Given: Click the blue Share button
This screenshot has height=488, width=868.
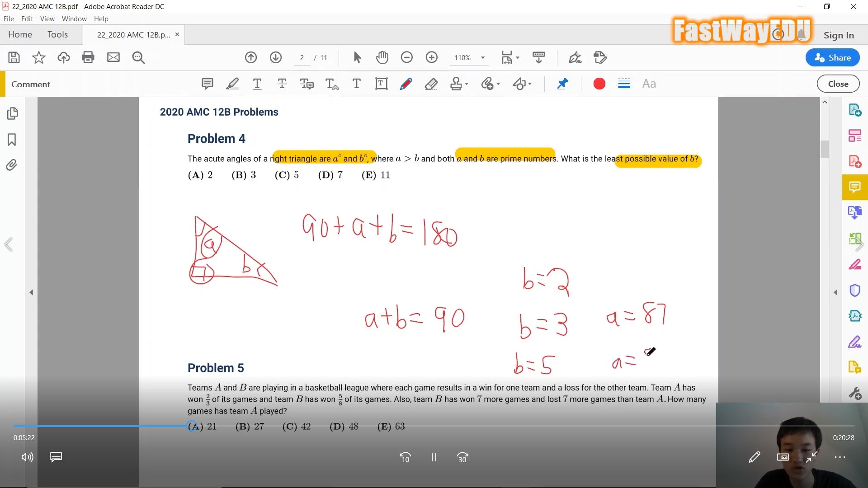Looking at the screenshot, I should (x=832, y=57).
